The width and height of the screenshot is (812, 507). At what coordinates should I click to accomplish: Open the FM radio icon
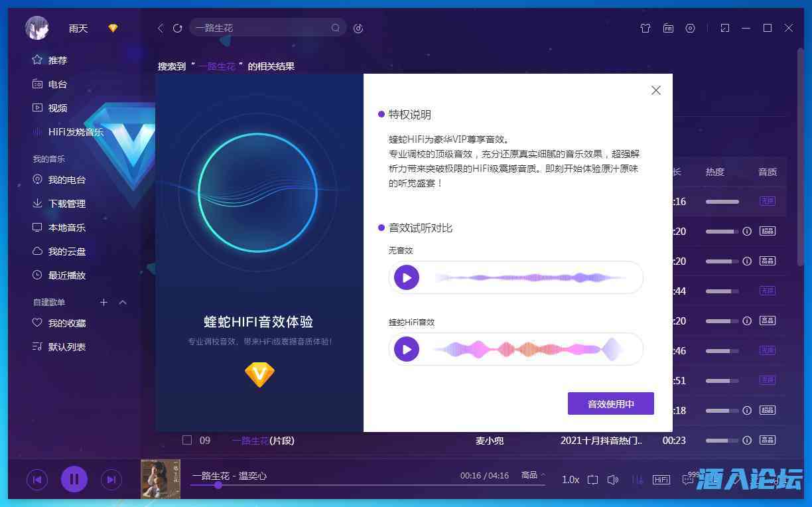pyautogui.click(x=668, y=28)
